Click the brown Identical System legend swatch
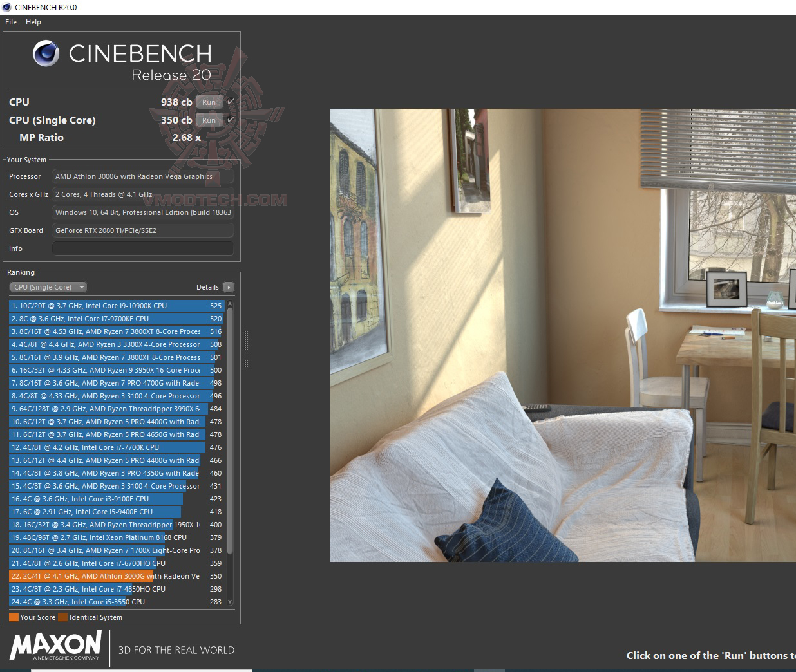The width and height of the screenshot is (796, 672). (62, 617)
